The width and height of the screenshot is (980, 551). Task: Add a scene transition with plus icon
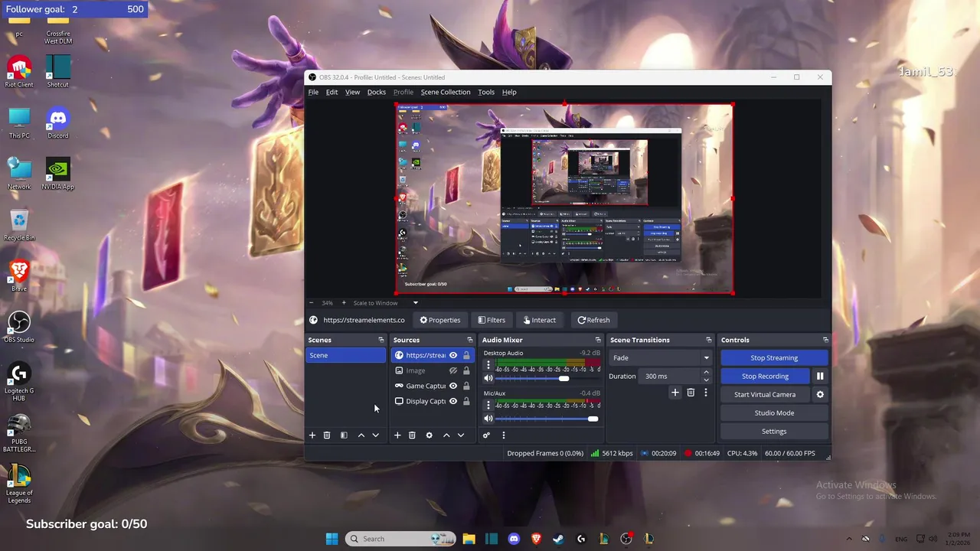click(675, 393)
